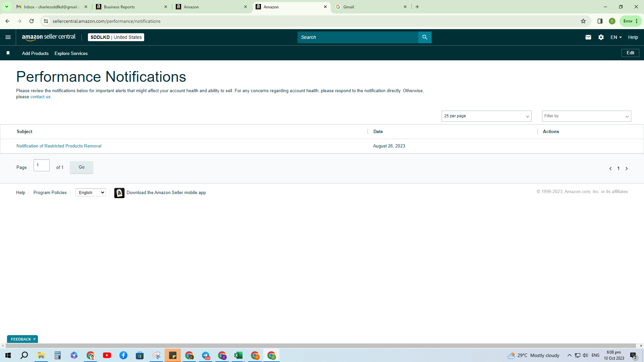This screenshot has height=362, width=644.
Task: View site information icon in address bar
Action: click(46, 21)
